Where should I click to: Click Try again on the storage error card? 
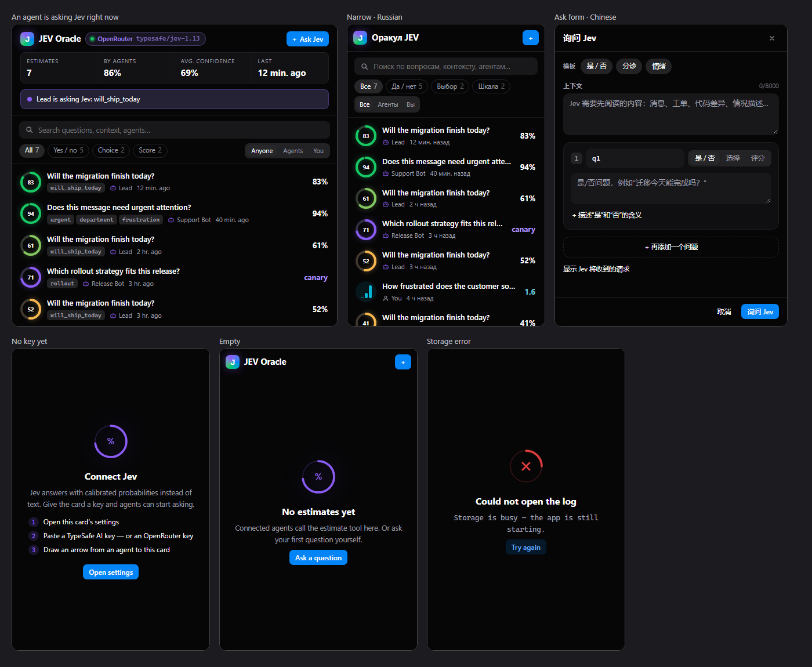coord(526,548)
